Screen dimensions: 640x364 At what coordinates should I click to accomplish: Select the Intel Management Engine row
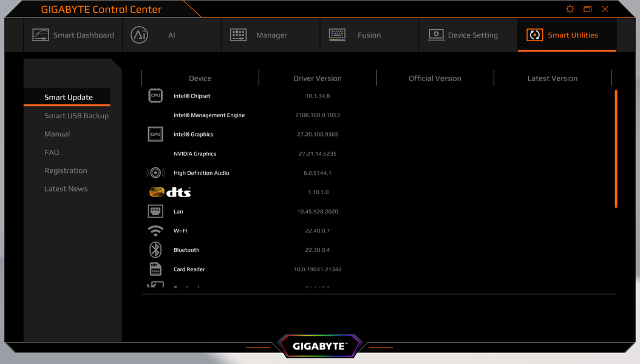pyautogui.click(x=209, y=115)
